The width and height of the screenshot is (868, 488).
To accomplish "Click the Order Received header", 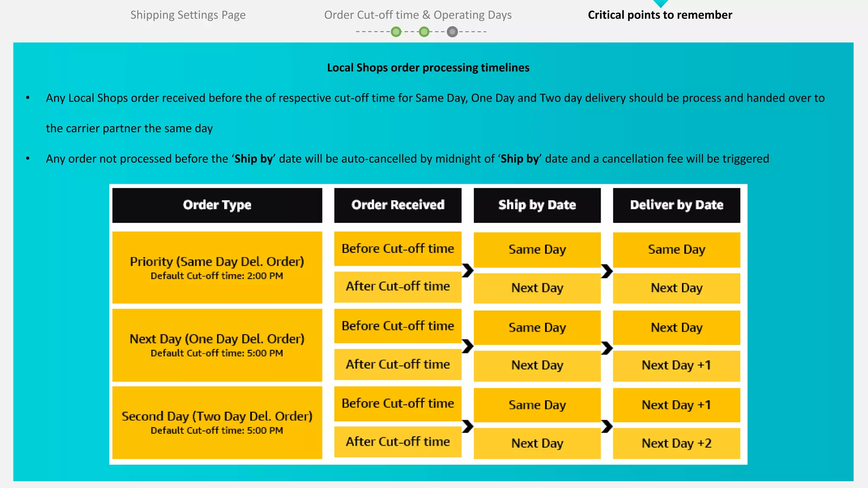I will click(x=398, y=205).
